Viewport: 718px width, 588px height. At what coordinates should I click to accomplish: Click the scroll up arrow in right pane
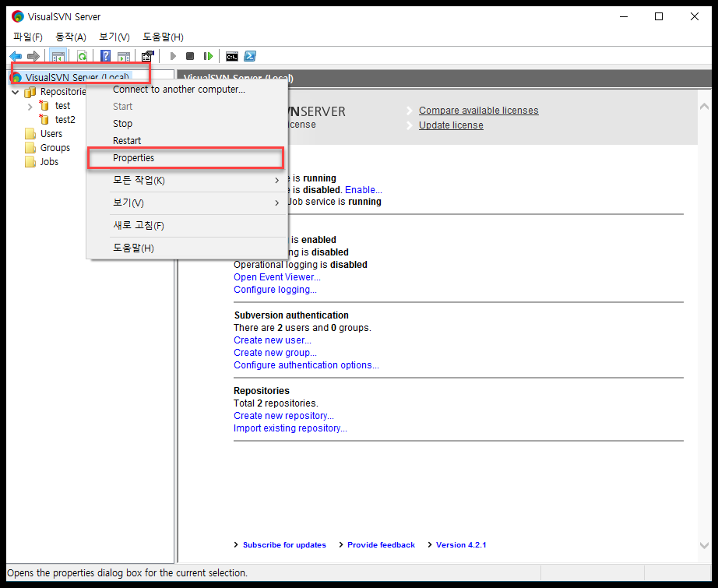click(704, 106)
